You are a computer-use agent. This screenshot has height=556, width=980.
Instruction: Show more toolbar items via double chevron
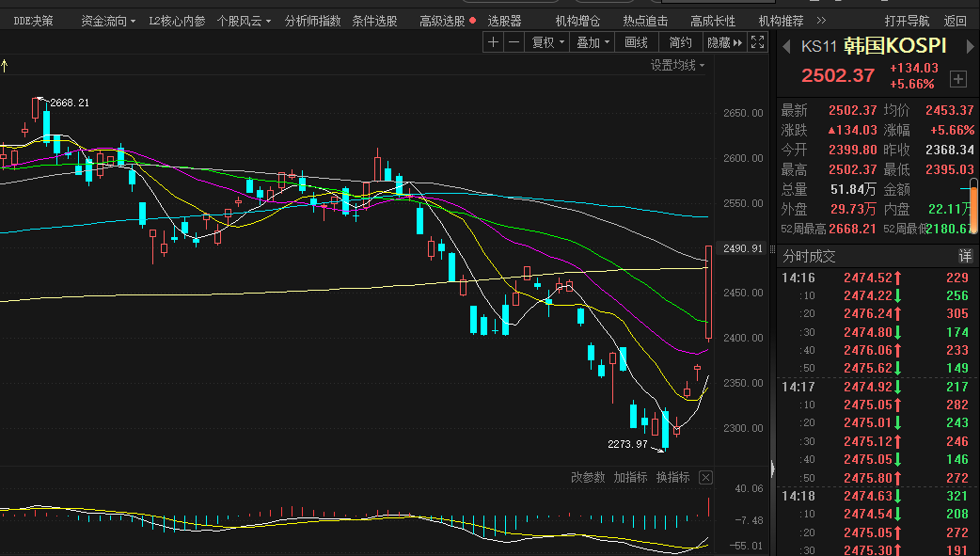821,20
